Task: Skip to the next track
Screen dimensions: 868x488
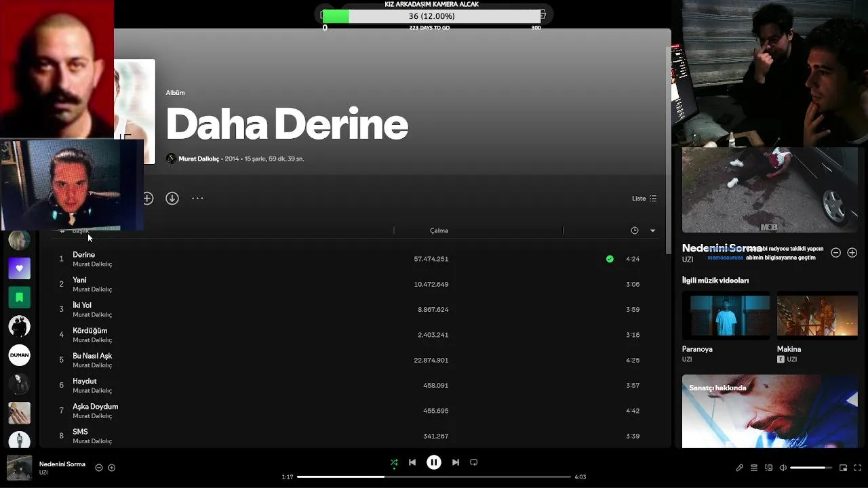Action: (456, 462)
